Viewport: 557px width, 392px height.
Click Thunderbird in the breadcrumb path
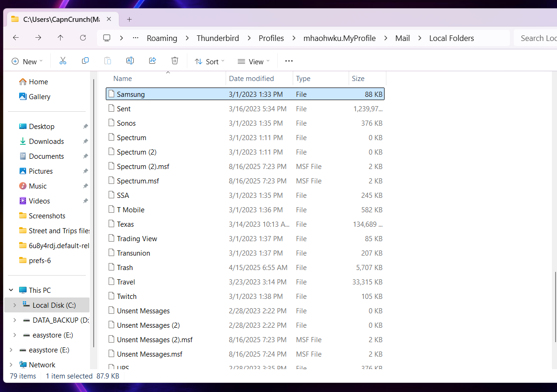tap(218, 38)
